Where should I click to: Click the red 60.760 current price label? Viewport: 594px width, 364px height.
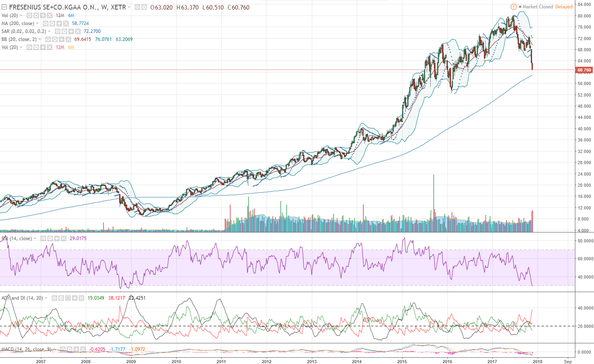tap(584, 70)
